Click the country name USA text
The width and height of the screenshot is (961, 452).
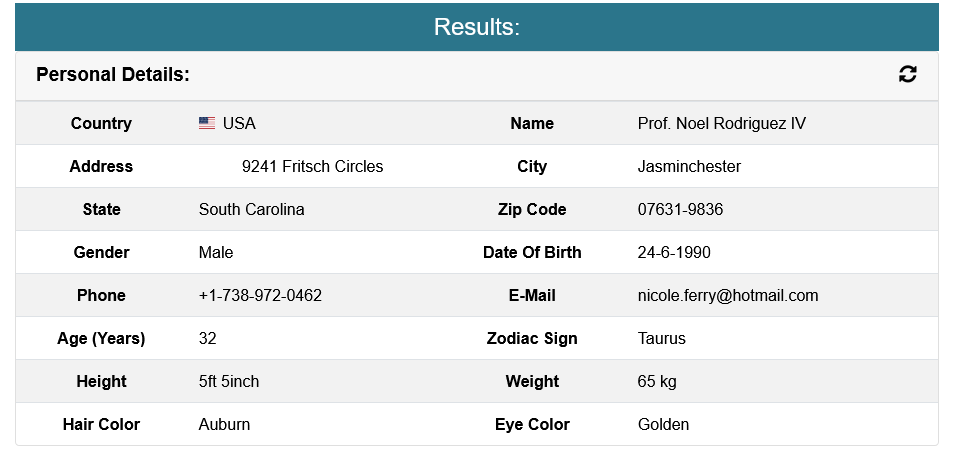[239, 123]
